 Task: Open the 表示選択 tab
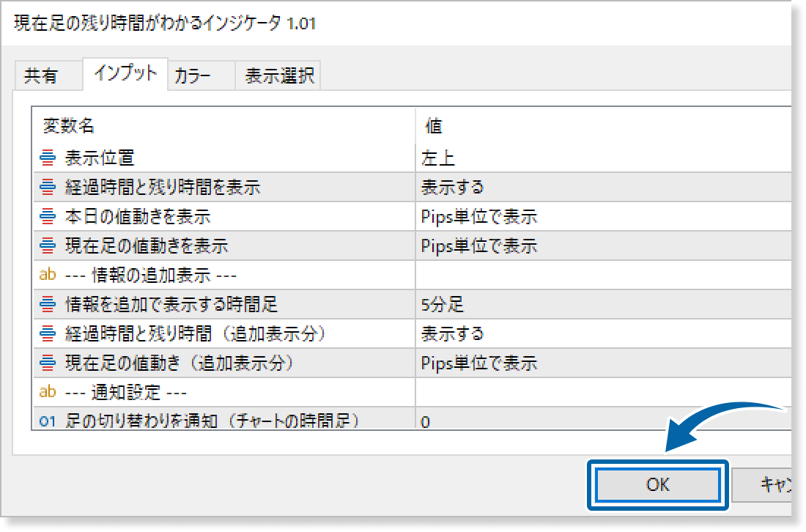click(x=279, y=76)
